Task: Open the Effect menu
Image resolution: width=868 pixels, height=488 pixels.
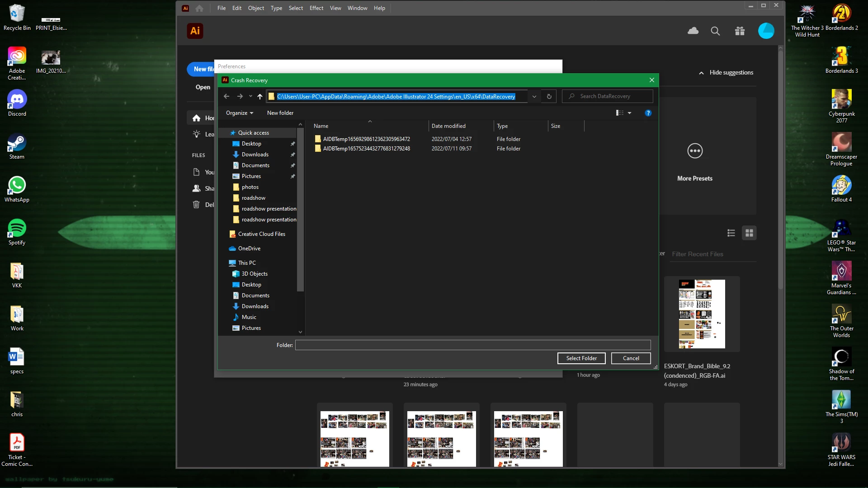Action: click(x=316, y=8)
